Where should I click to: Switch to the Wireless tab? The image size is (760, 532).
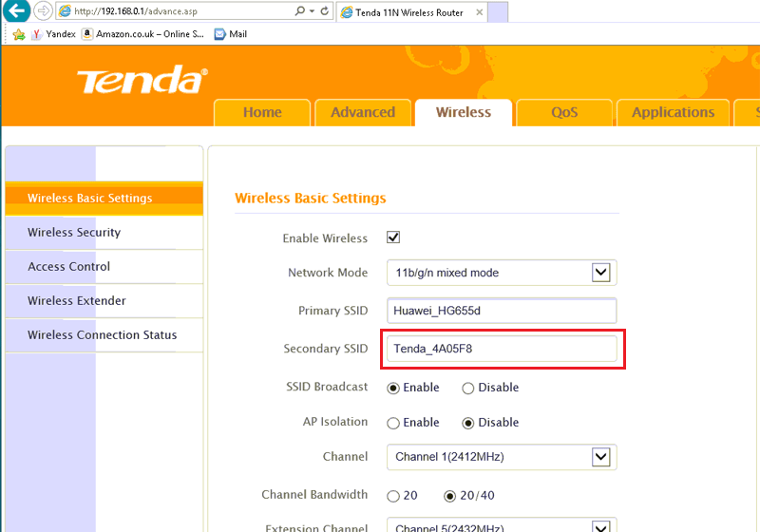tap(464, 112)
